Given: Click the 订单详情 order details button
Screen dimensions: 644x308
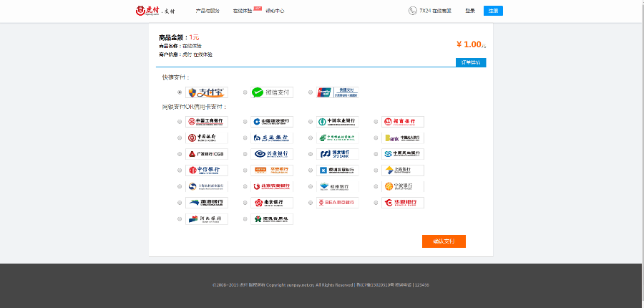Looking at the screenshot, I should 471,62.
